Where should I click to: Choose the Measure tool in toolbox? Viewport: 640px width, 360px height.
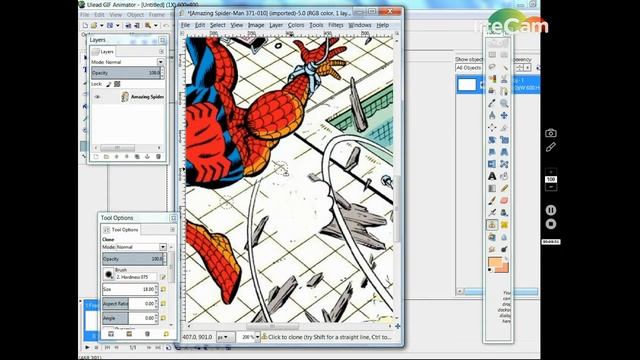[x=492, y=116]
